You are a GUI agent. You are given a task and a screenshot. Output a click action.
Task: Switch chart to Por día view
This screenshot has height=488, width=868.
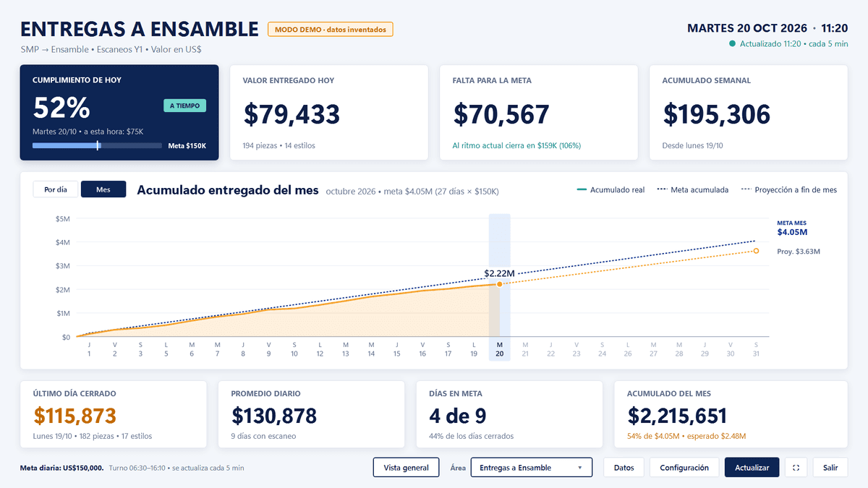click(x=56, y=189)
